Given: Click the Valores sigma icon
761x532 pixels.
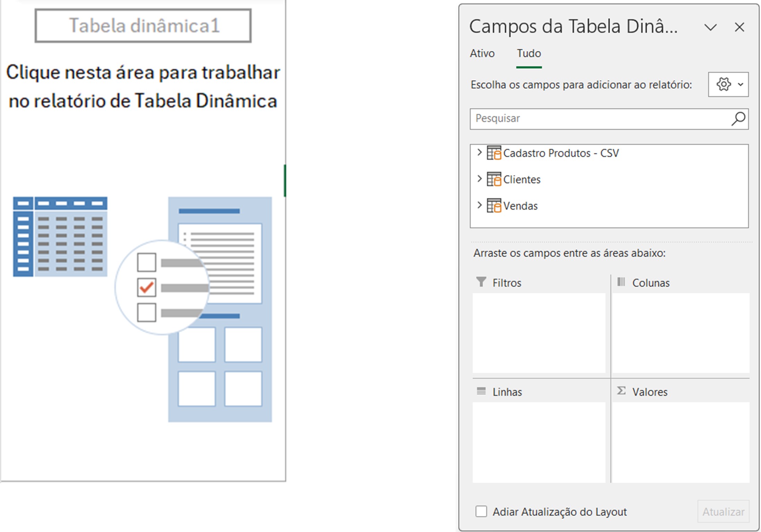Looking at the screenshot, I should (621, 391).
